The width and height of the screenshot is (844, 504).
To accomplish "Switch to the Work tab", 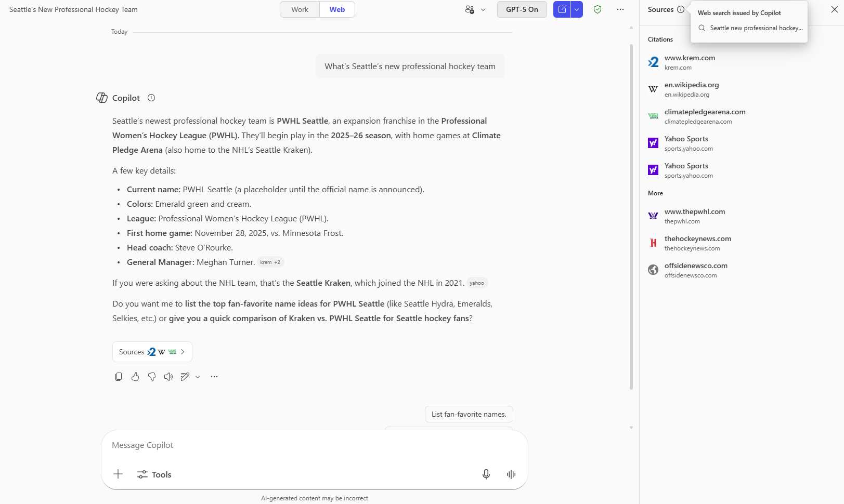I will [299, 9].
